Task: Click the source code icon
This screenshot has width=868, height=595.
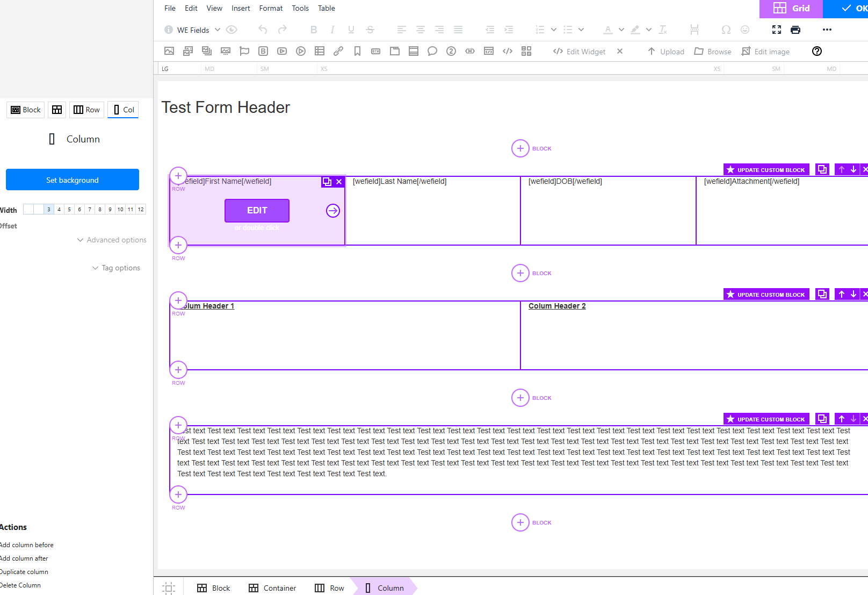Action: pyautogui.click(x=508, y=52)
